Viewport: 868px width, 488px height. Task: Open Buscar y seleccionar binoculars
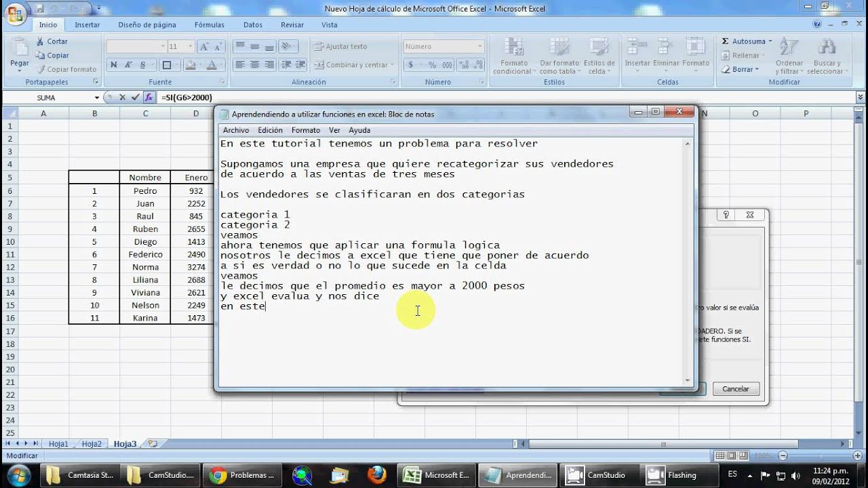point(827,56)
